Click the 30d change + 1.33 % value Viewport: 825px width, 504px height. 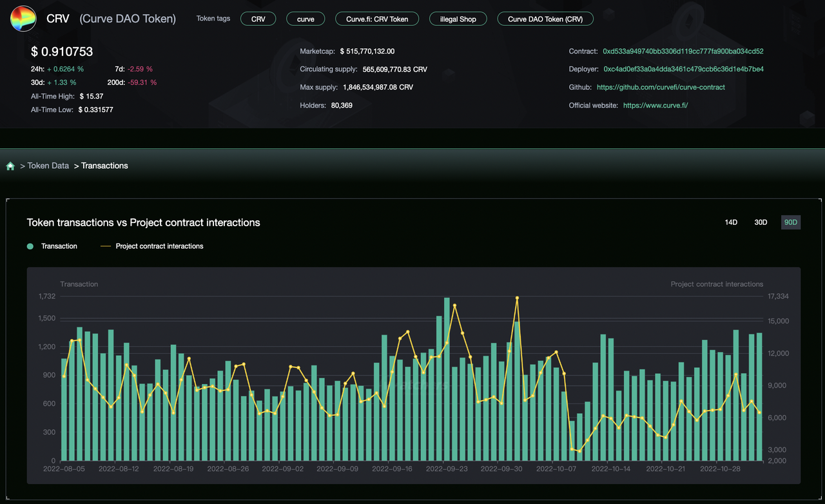(62, 82)
